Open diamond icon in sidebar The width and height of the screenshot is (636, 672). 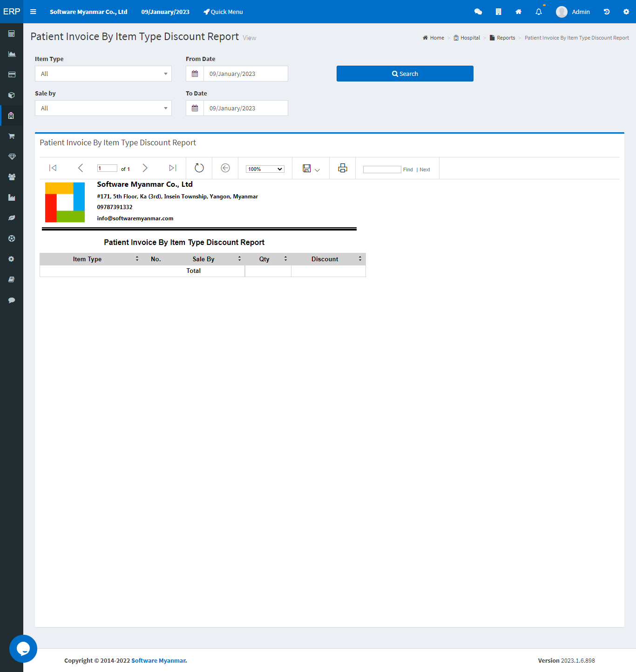[12, 156]
